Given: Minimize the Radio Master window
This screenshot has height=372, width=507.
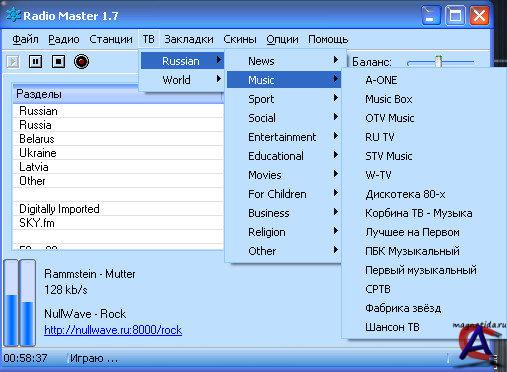Looking at the screenshot, I should pyautogui.click(x=431, y=15).
